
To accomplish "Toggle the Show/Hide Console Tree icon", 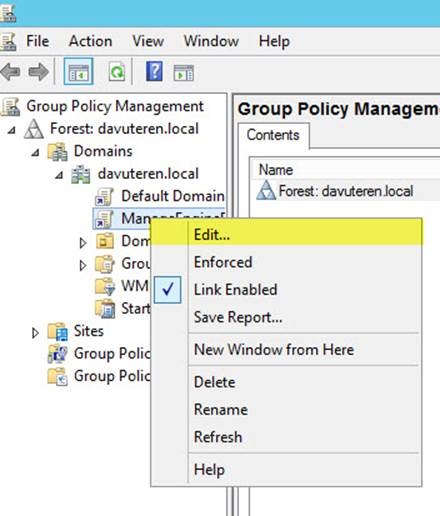I will click(79, 72).
